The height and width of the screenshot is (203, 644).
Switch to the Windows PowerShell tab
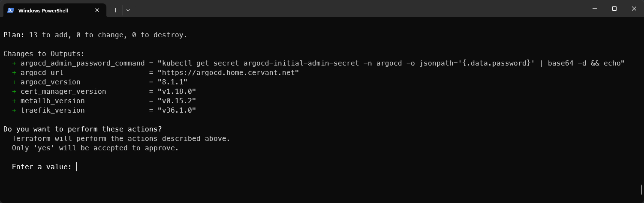[43, 10]
